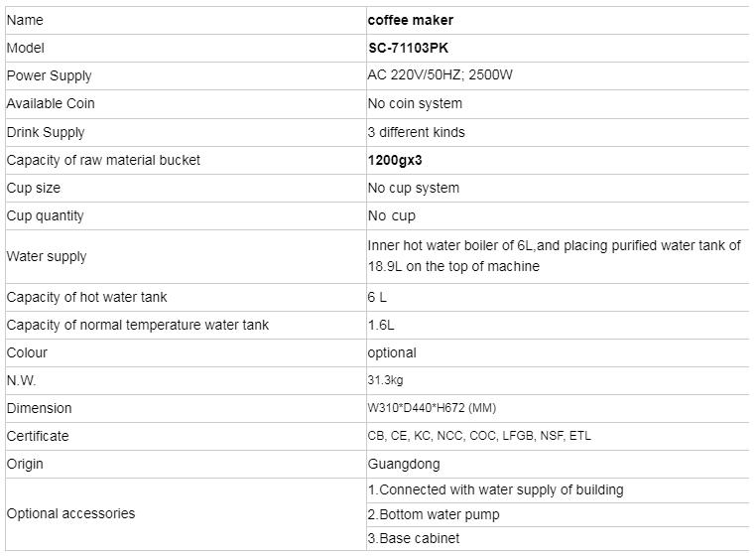Click the 'No coin system' cell
Image resolution: width=756 pixels, height=557 pixels.
click(x=415, y=103)
